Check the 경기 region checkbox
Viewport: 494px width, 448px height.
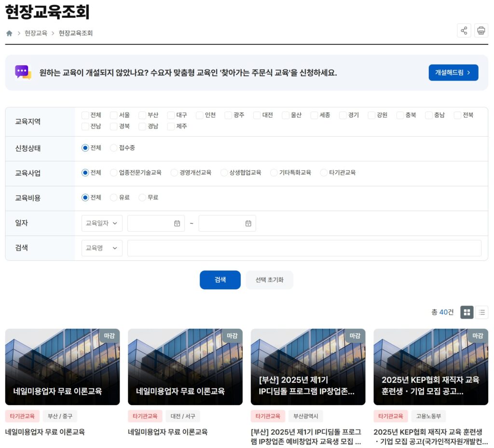pos(343,115)
